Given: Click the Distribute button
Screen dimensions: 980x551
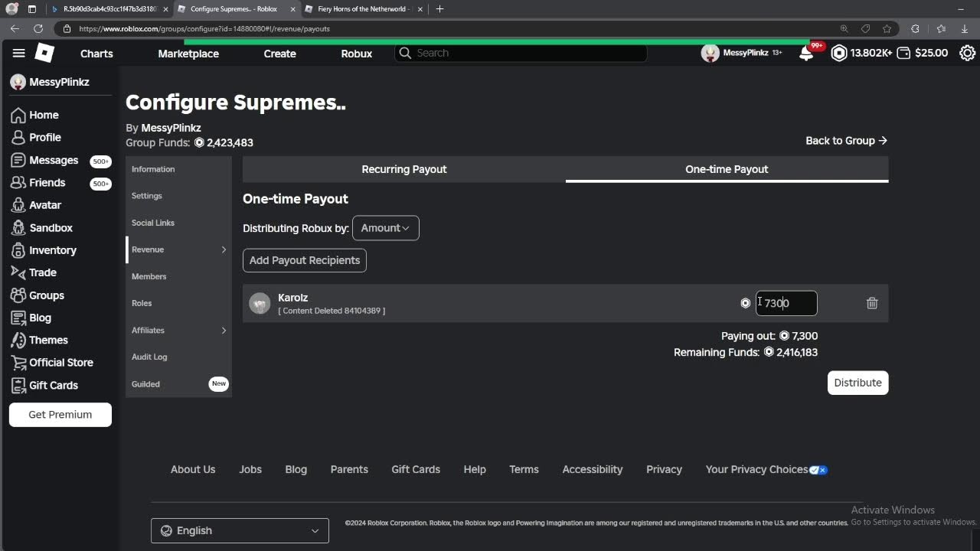Looking at the screenshot, I should pos(857,383).
